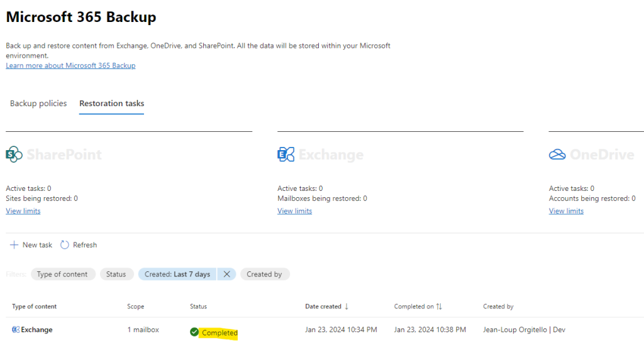Sort by Completed on column
The height and width of the screenshot is (341, 644).
point(414,306)
